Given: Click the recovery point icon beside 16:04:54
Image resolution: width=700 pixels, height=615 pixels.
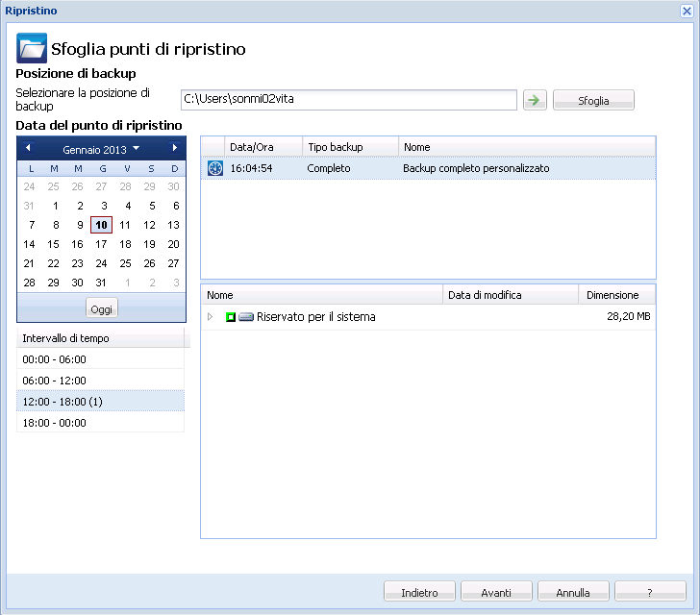Looking at the screenshot, I should pyautogui.click(x=215, y=168).
